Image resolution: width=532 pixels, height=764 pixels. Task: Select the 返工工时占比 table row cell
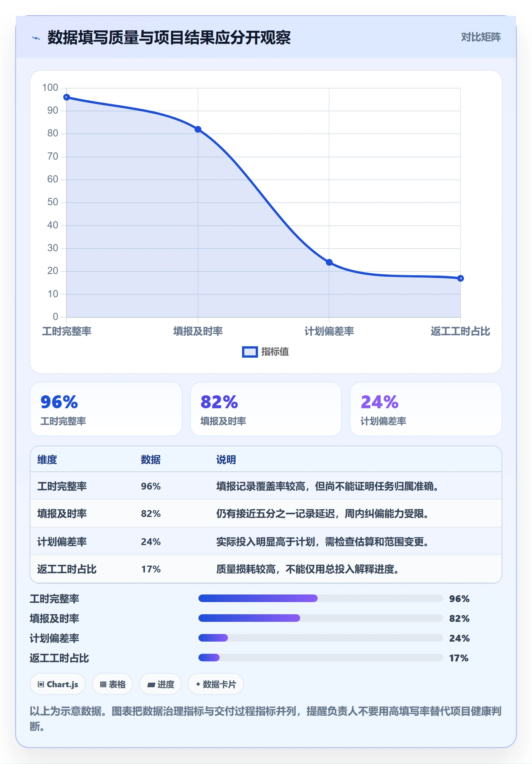67,569
